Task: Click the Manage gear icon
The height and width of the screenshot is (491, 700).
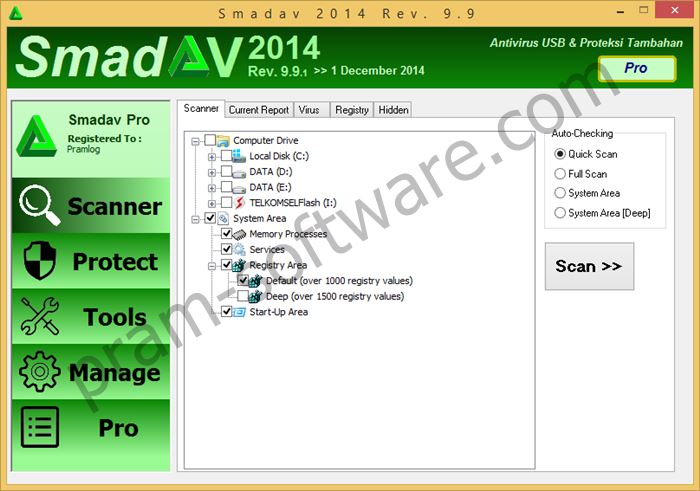Action: pos(40,371)
